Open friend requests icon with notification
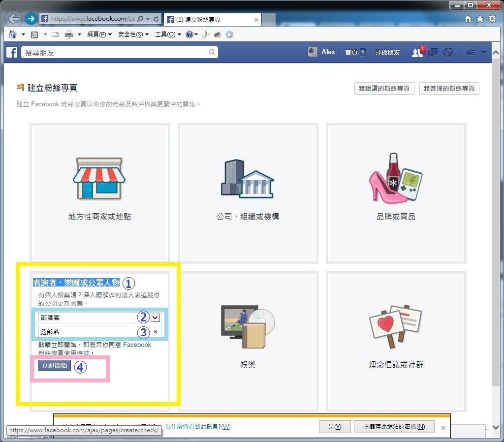 tap(418, 52)
